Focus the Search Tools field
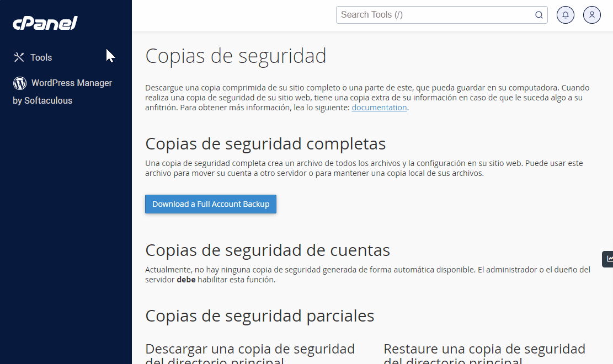Screen dimensions: 613x364 coord(442,15)
